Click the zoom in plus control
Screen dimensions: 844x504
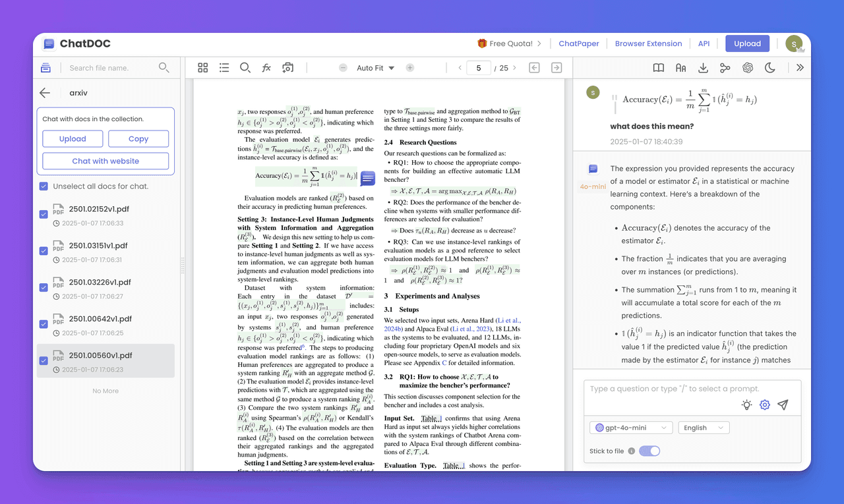[409, 68]
